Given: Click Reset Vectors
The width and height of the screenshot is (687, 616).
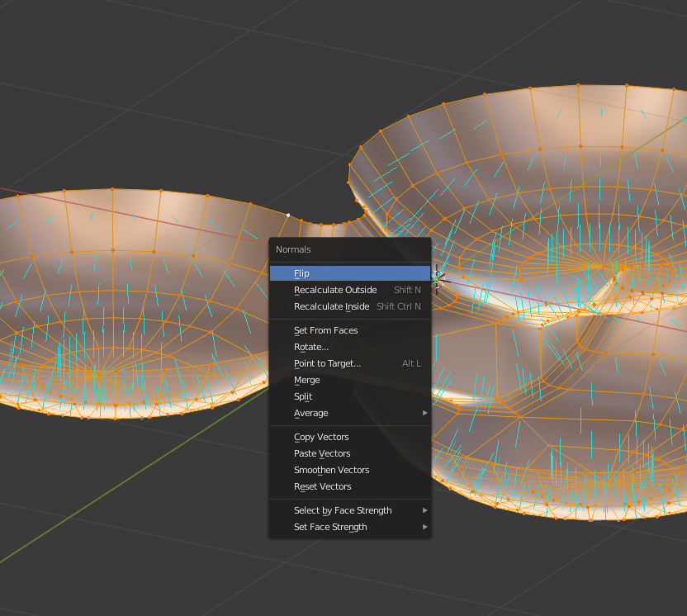Looking at the screenshot, I should coord(322,486).
